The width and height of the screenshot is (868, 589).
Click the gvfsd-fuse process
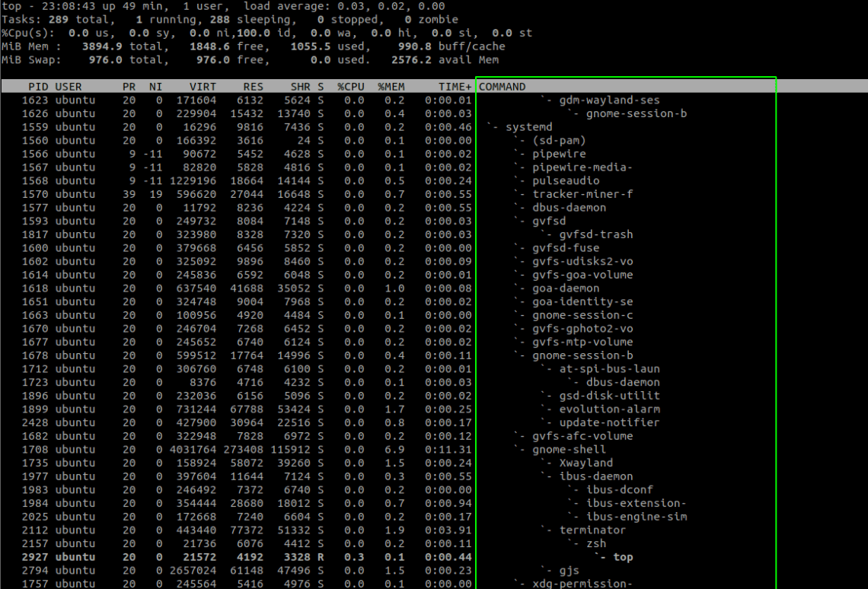pos(566,248)
